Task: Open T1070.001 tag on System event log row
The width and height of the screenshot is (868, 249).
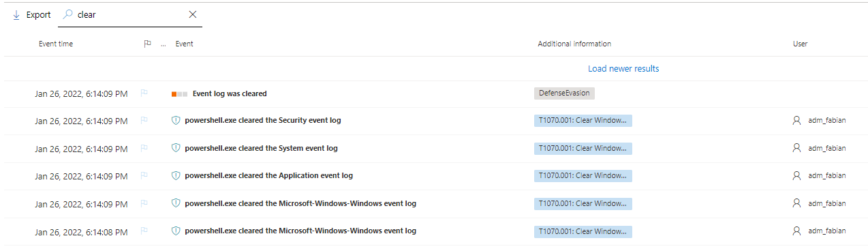Action: (x=583, y=148)
